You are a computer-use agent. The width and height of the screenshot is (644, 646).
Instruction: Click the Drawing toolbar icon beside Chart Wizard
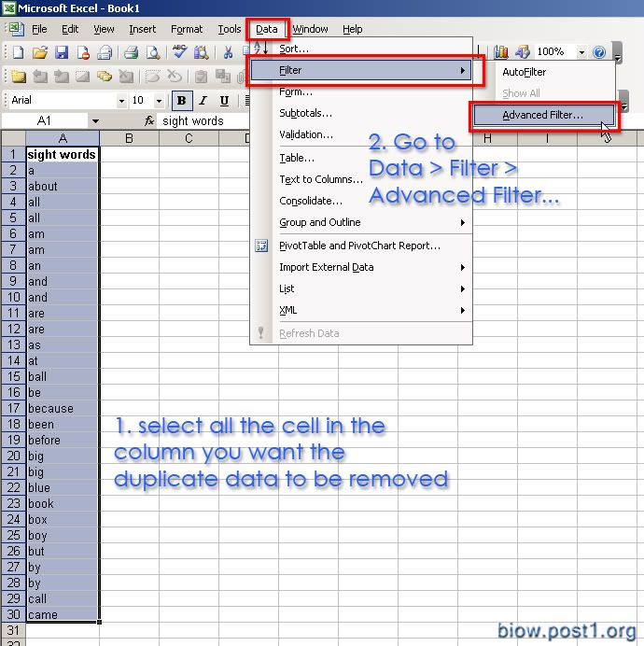(x=523, y=52)
